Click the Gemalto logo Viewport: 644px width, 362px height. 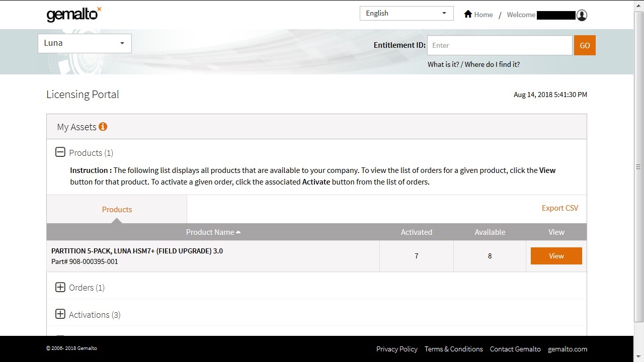coord(74,14)
